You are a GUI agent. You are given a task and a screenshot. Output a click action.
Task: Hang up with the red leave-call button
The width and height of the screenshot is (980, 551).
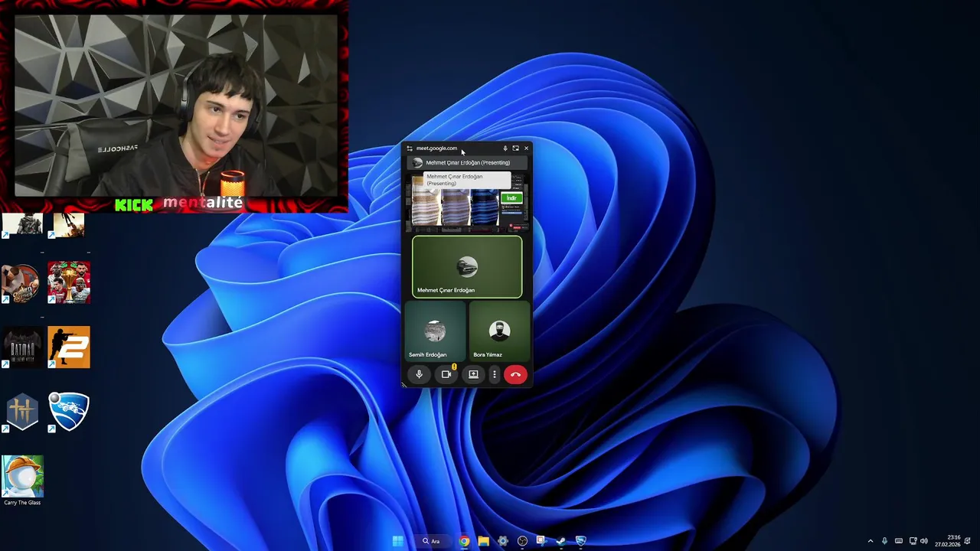coord(516,374)
